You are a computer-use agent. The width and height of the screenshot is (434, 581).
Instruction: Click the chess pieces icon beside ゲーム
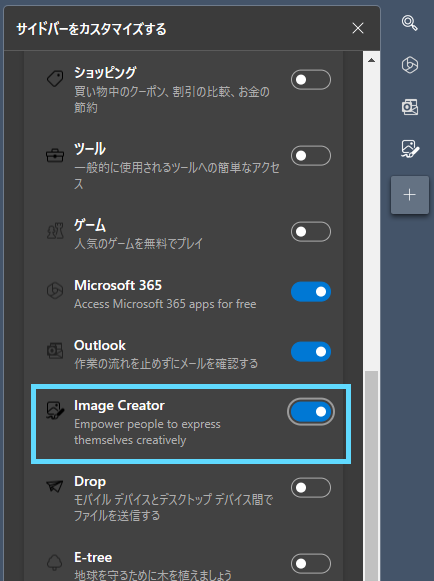click(x=55, y=231)
